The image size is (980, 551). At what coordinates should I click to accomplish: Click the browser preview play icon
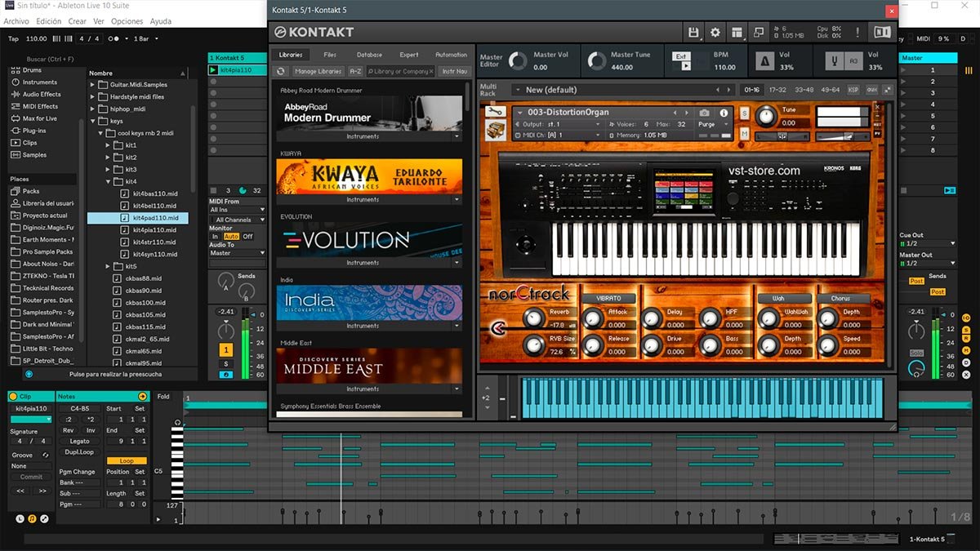(29, 374)
